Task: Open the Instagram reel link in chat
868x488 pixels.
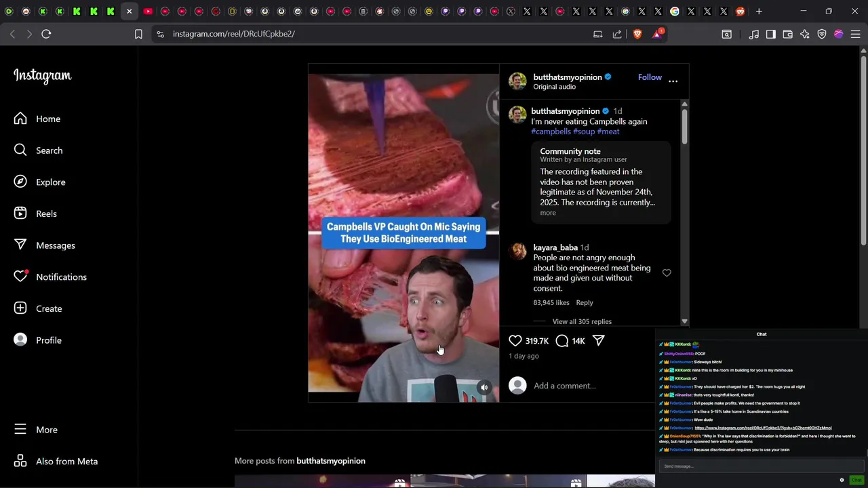Action: 763,428
